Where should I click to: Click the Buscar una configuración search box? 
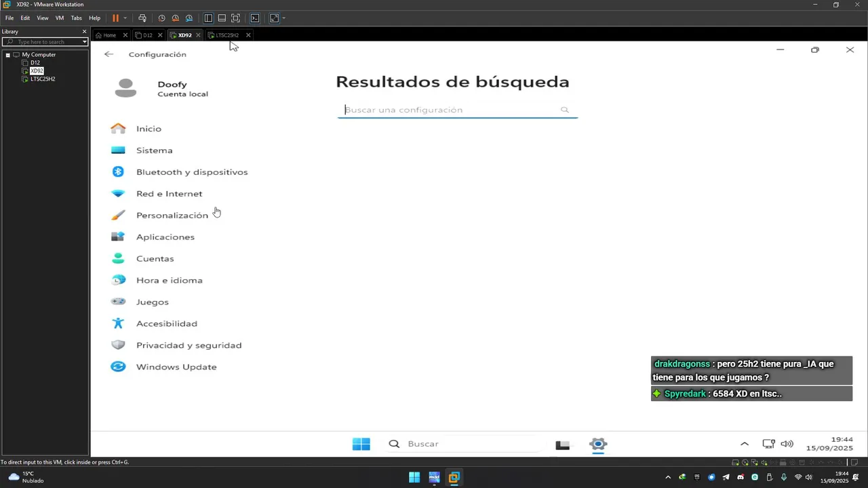pos(457,110)
